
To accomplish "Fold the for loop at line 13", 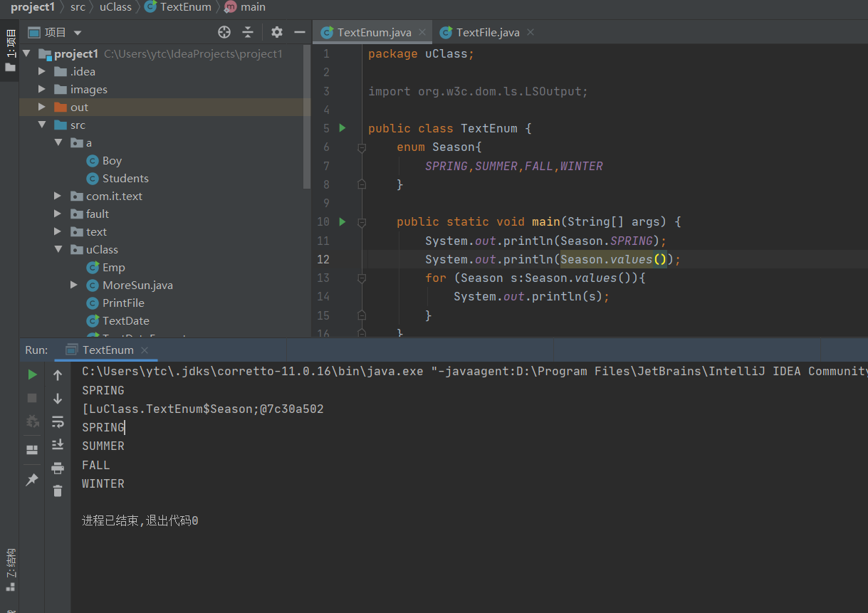I will 361,278.
